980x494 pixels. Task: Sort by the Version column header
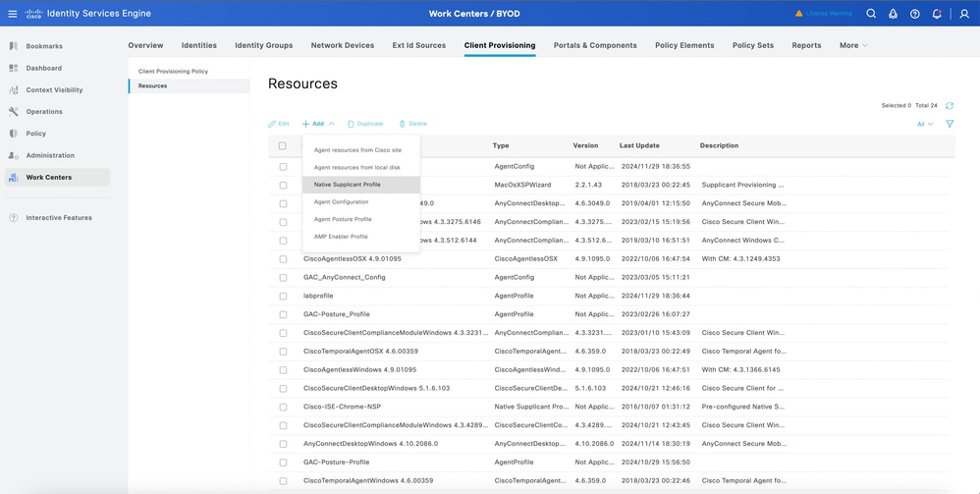tap(585, 145)
